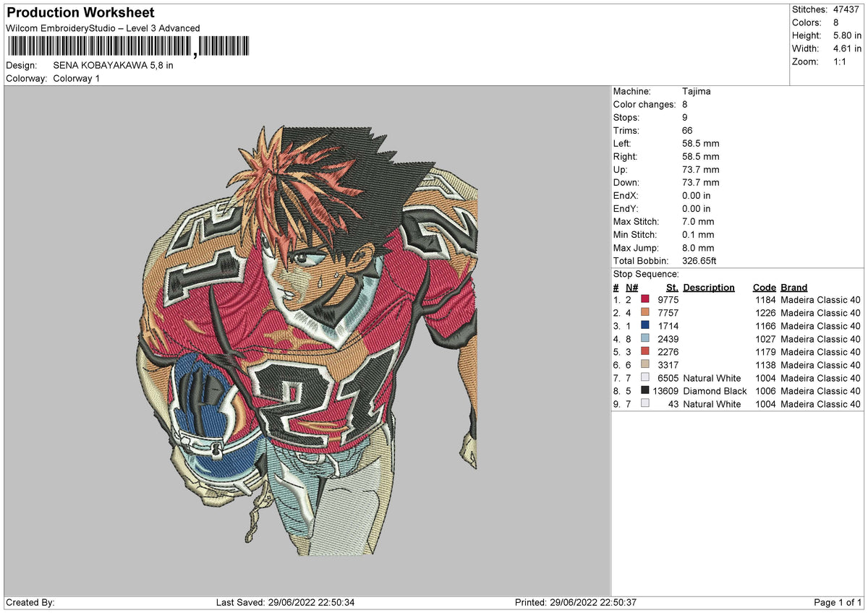Select the stitch count "3317"
The image size is (868, 613).
point(668,365)
